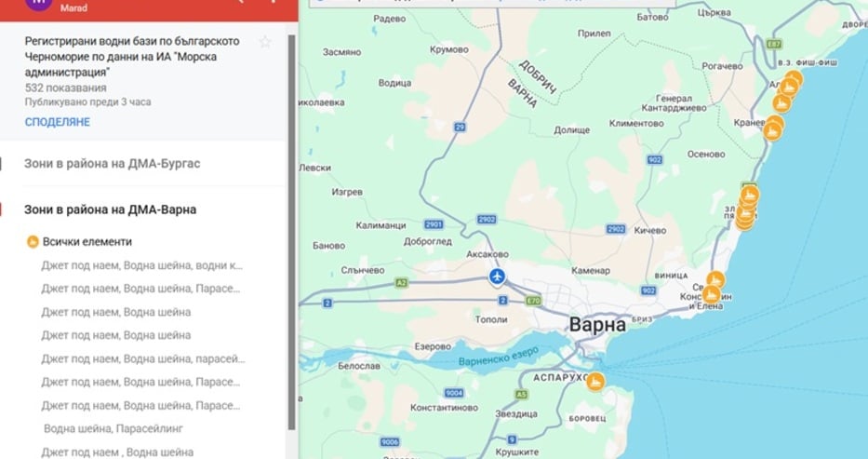The width and height of the screenshot is (868, 459).
Task: Click the Varna airport plane icon
Action: coord(497,277)
